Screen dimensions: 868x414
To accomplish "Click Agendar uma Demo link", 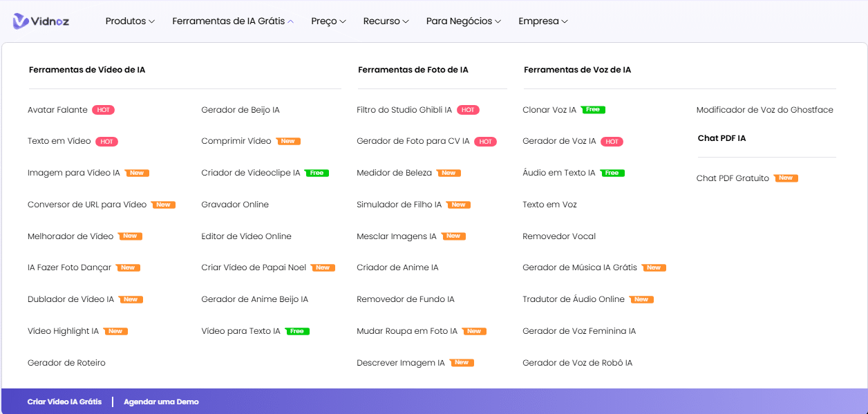I will (161, 402).
